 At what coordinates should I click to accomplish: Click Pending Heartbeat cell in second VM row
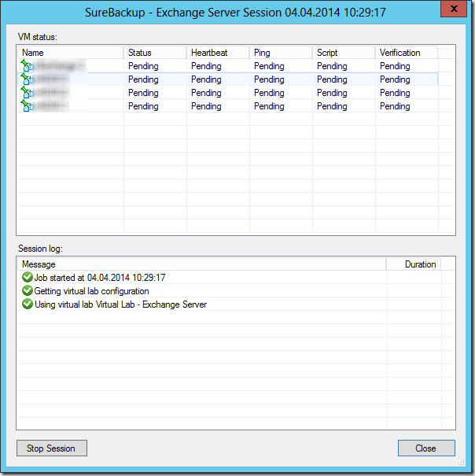click(206, 79)
